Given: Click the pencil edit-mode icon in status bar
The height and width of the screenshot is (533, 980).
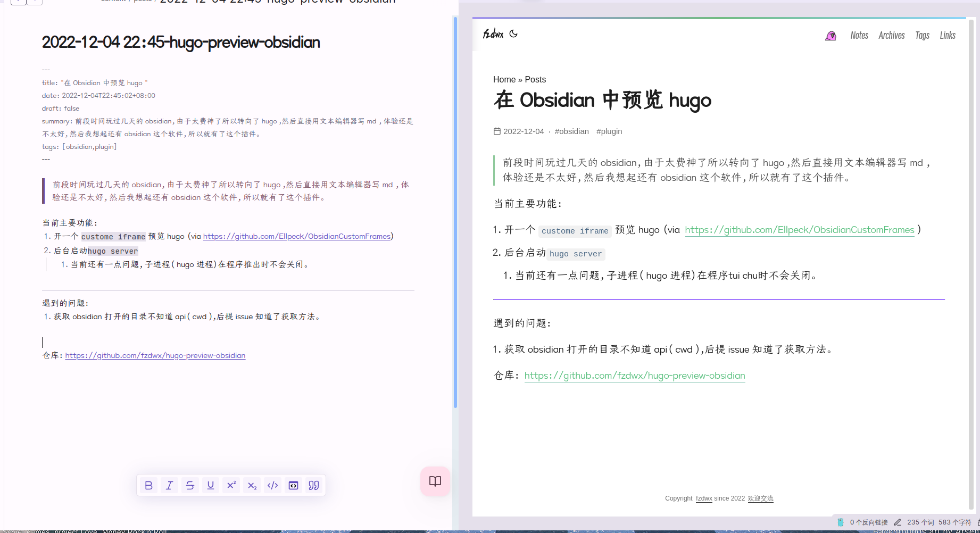Looking at the screenshot, I should (898, 522).
